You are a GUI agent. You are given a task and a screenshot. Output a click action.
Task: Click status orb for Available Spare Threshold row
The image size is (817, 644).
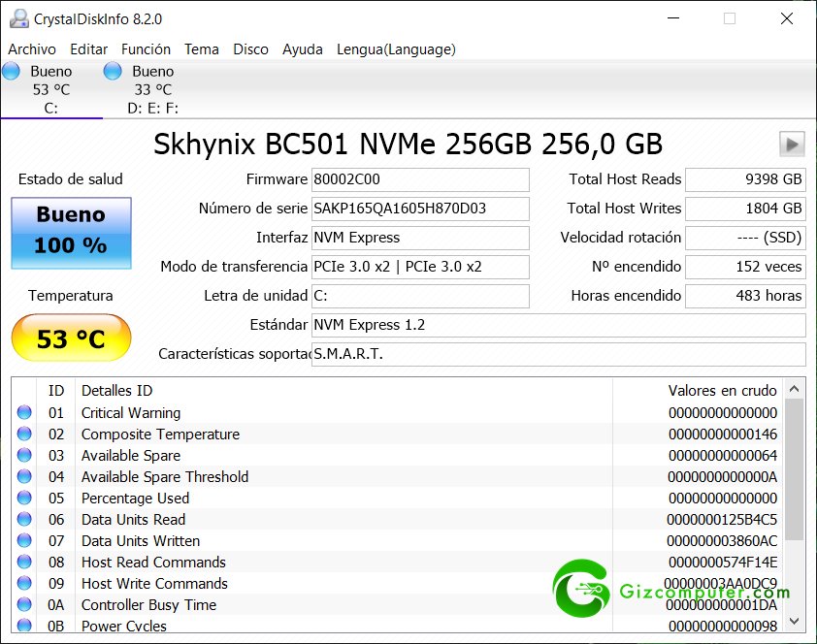pos(24,476)
